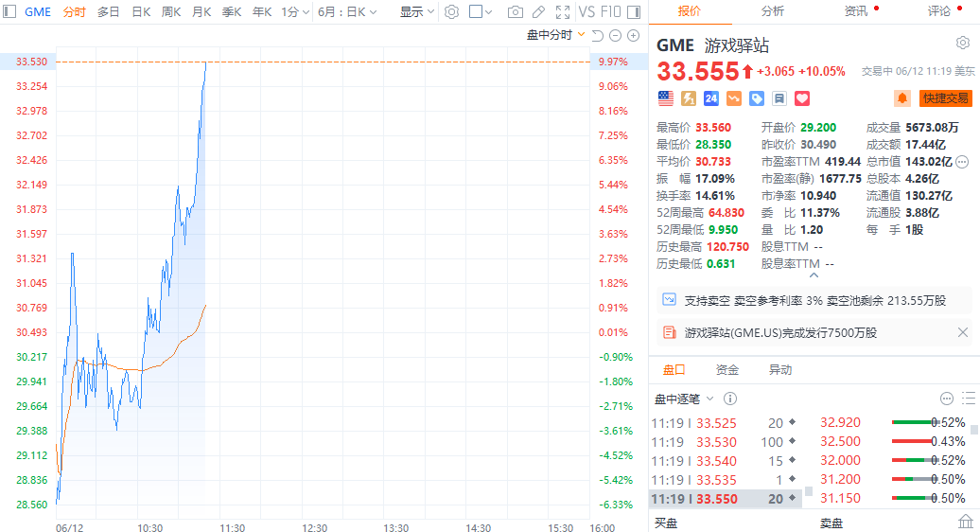
Task: Click the 24-hour trading icon
Action: click(710, 98)
